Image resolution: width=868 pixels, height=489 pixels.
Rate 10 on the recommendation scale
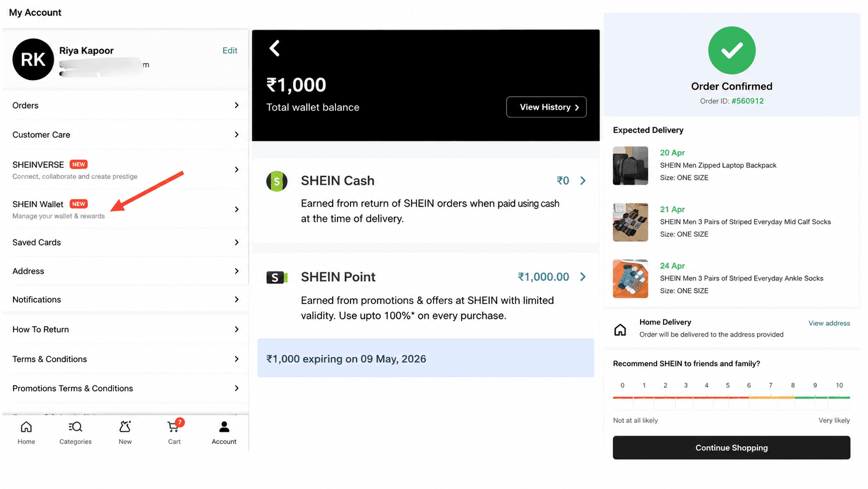coord(839,386)
